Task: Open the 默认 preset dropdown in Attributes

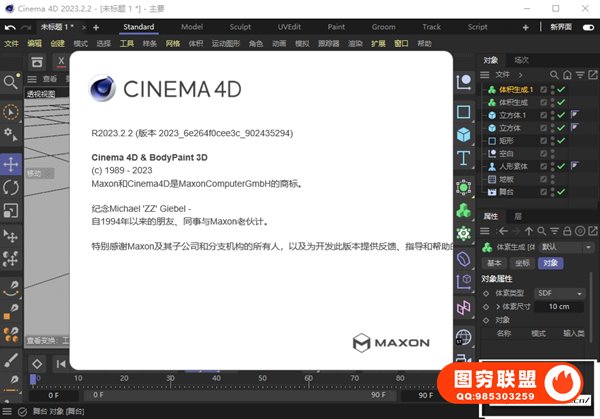Action: 565,246
